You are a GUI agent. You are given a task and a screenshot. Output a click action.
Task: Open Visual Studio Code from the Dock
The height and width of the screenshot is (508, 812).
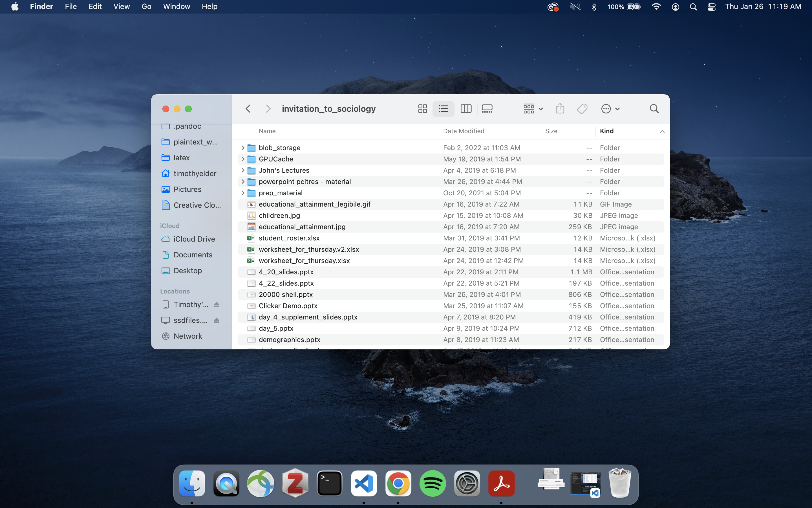tap(364, 483)
